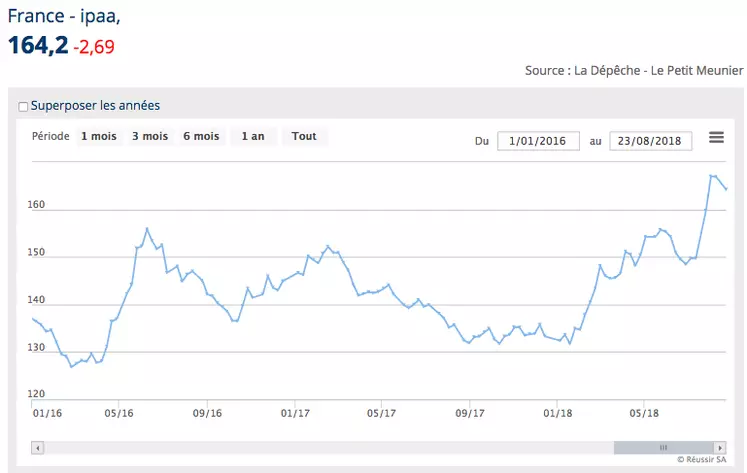Click the chart peak near 08/18
Screen dimensions: 747x473
tap(710, 176)
